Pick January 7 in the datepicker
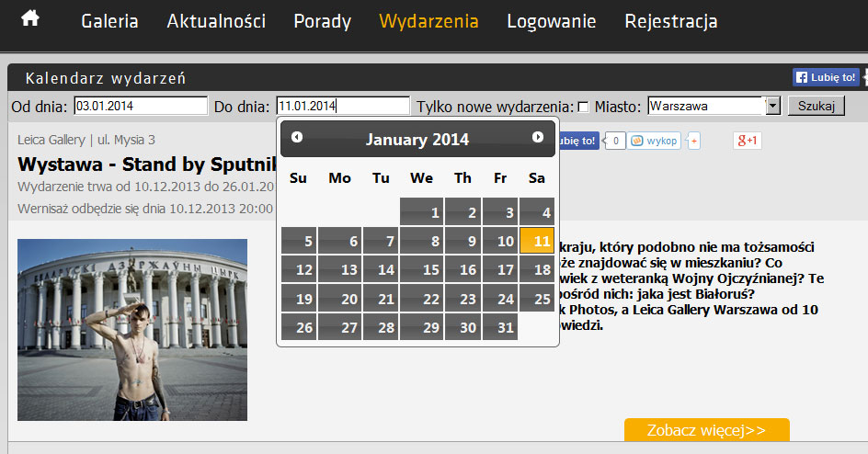 click(381, 241)
